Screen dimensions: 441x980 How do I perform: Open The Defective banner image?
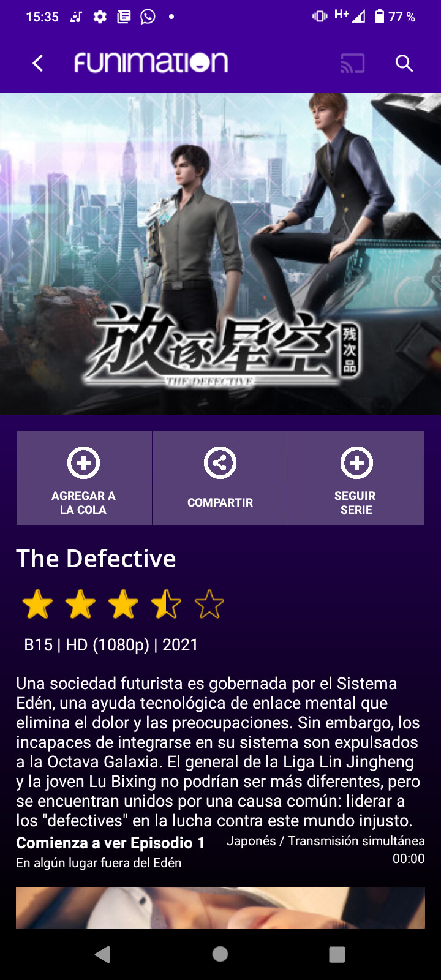pyautogui.click(x=221, y=254)
